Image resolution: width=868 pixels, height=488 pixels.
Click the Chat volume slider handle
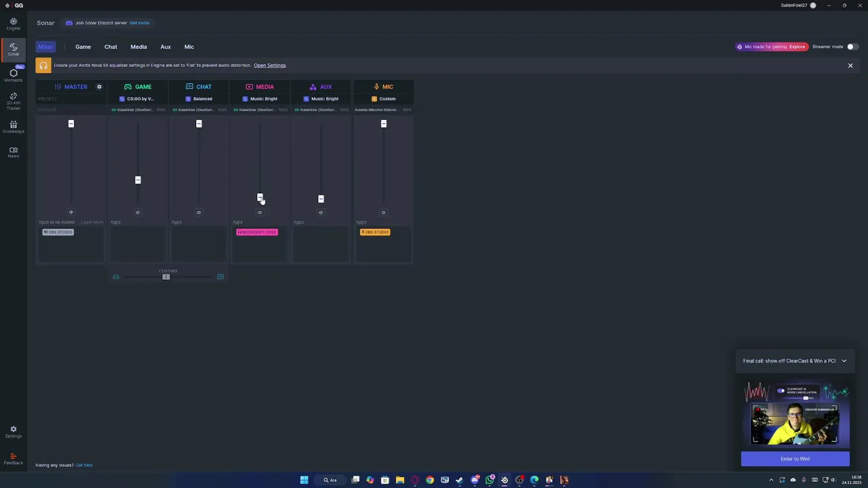(x=199, y=123)
